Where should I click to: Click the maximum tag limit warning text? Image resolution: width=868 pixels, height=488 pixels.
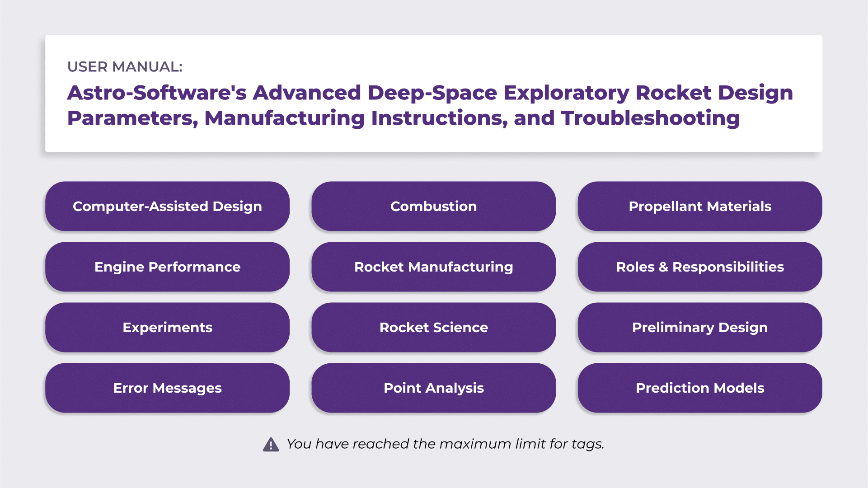[x=446, y=444]
